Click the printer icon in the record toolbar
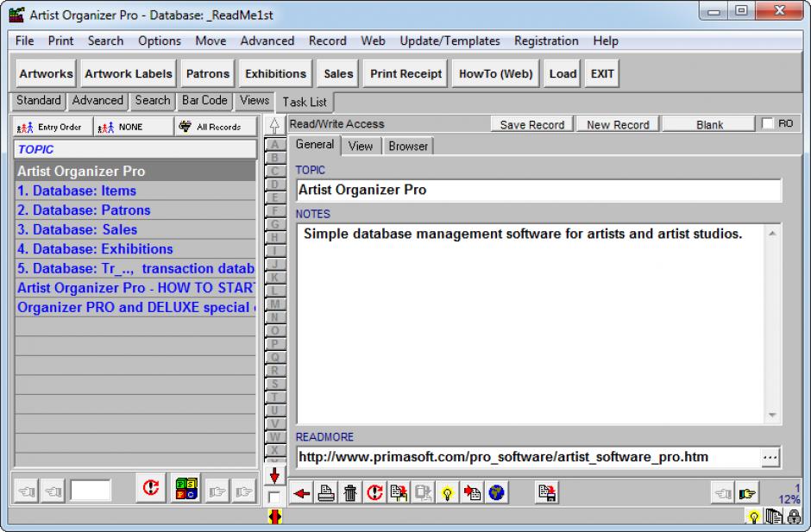The image size is (811, 532). point(326,492)
